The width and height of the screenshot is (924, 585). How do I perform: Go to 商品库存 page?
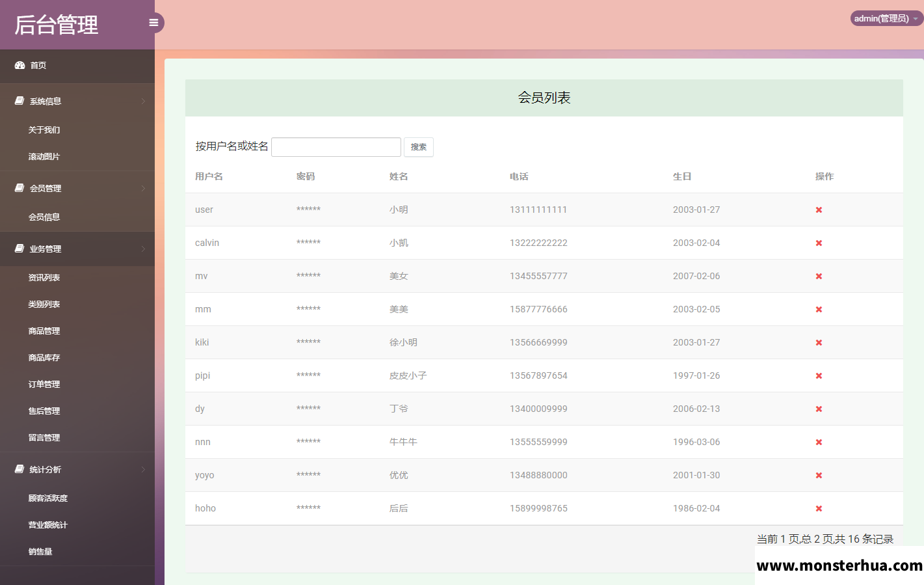point(44,358)
